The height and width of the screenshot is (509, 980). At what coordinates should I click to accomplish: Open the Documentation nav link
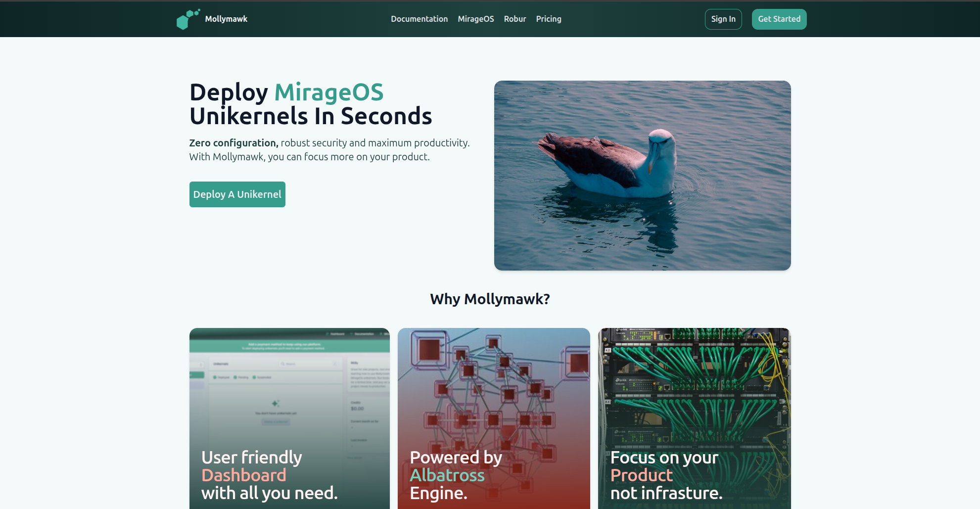click(419, 19)
